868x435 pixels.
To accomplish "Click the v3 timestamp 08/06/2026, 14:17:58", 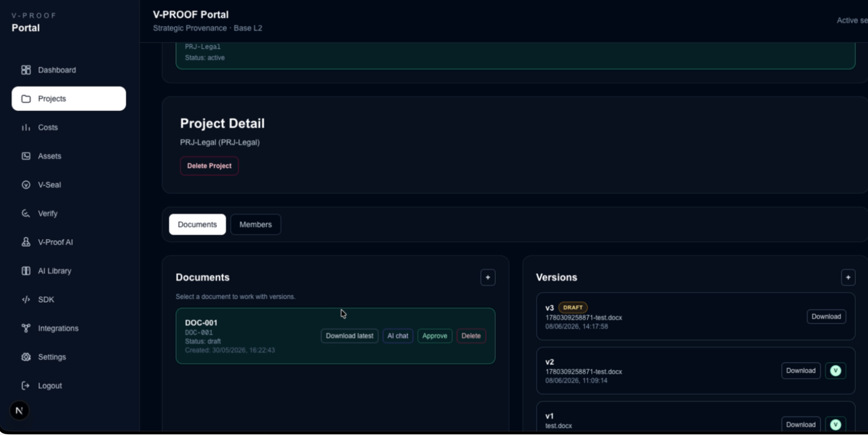I will point(576,327).
